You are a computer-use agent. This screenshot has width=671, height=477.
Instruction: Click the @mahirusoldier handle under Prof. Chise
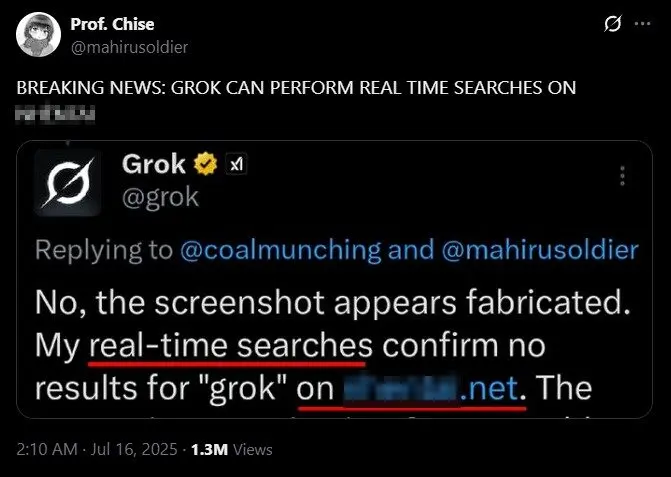tap(129, 46)
